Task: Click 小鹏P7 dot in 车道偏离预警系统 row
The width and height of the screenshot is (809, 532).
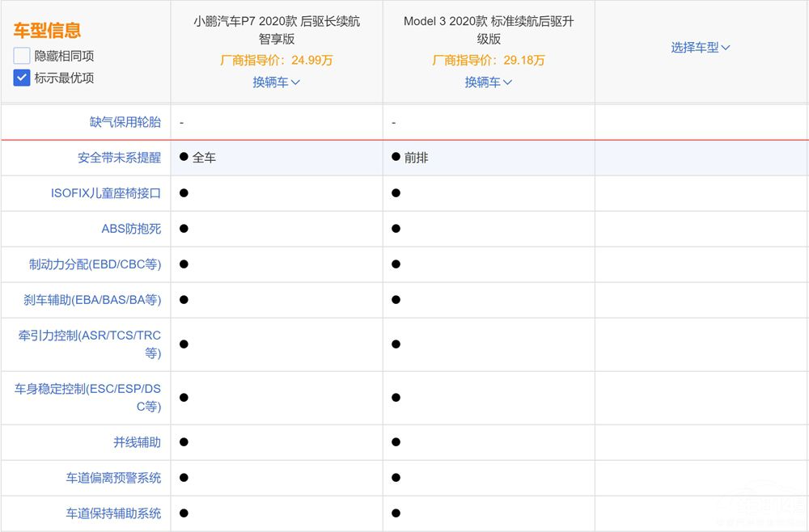Action: coord(184,477)
